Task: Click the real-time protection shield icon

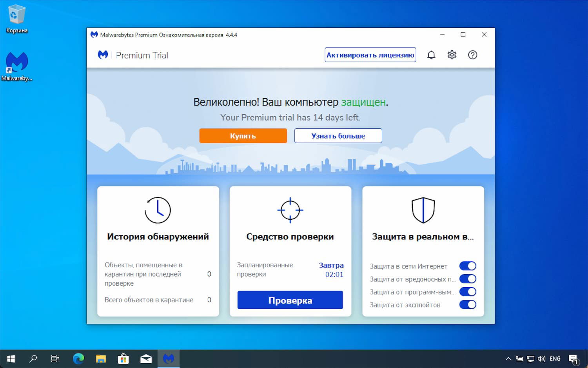Action: coord(423,210)
